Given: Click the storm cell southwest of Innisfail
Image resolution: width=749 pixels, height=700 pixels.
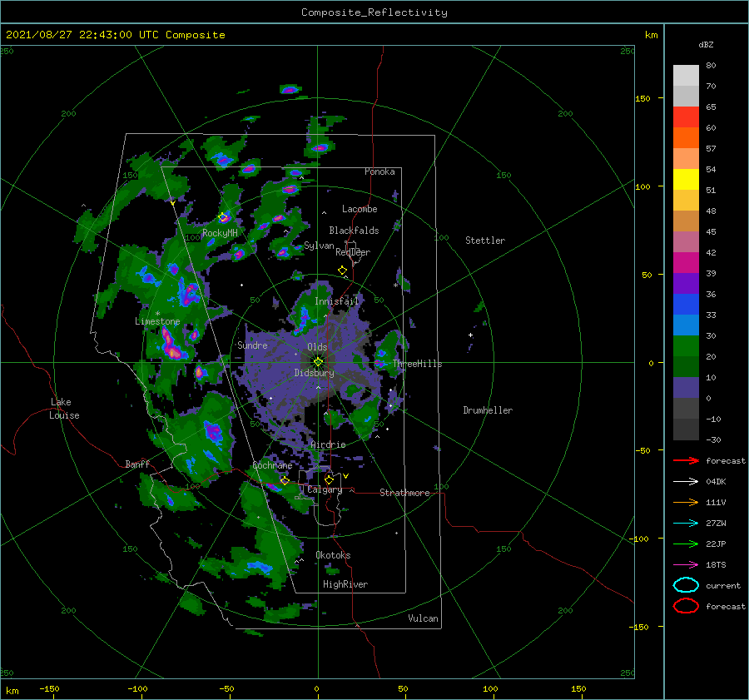Looking at the screenshot, I should coord(303,319).
